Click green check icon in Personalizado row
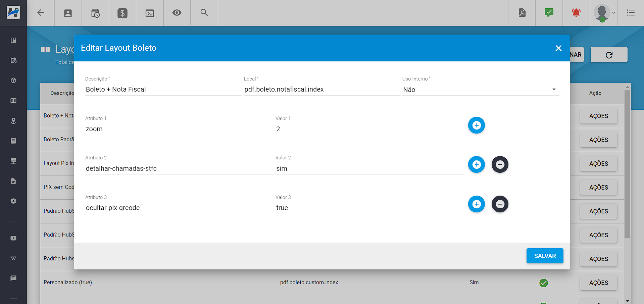This screenshot has height=304, width=644. [544, 283]
